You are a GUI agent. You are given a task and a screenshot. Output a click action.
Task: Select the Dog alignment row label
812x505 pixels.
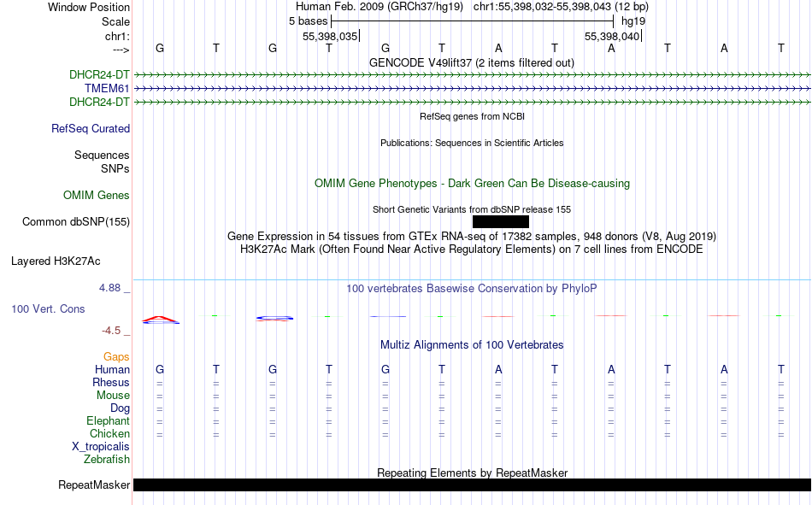pyautogui.click(x=120, y=408)
